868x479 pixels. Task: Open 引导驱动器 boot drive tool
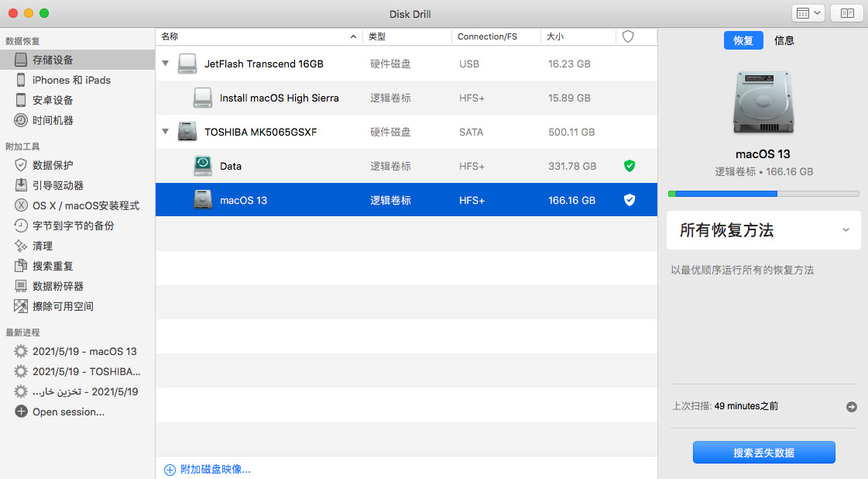tap(57, 185)
